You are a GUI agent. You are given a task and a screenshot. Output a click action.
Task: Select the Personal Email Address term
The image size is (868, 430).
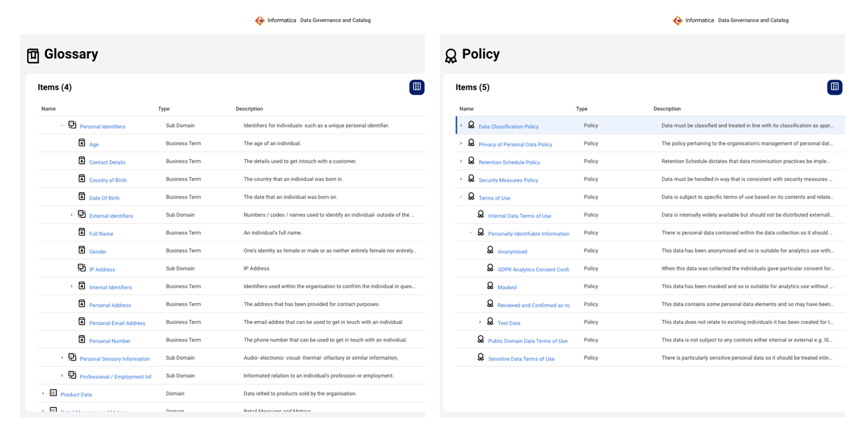click(x=117, y=323)
